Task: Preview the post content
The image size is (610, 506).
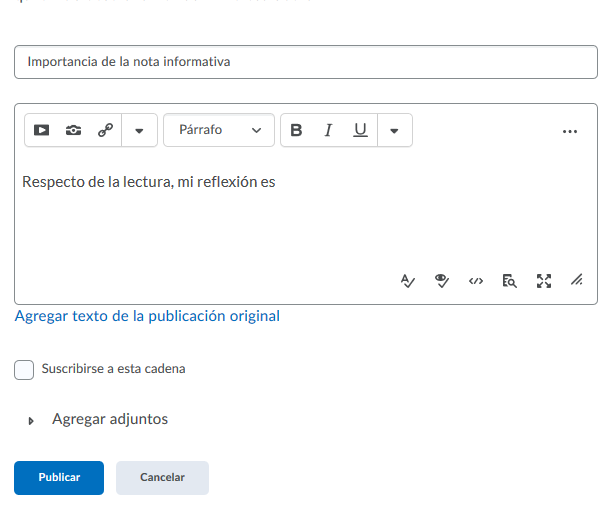Action: pyautogui.click(x=509, y=281)
